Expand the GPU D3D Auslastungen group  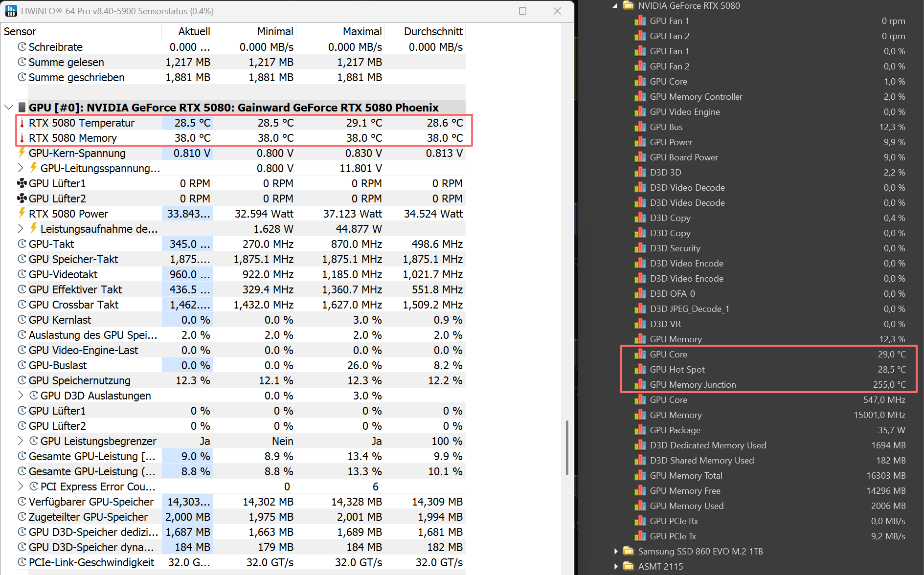pos(21,396)
